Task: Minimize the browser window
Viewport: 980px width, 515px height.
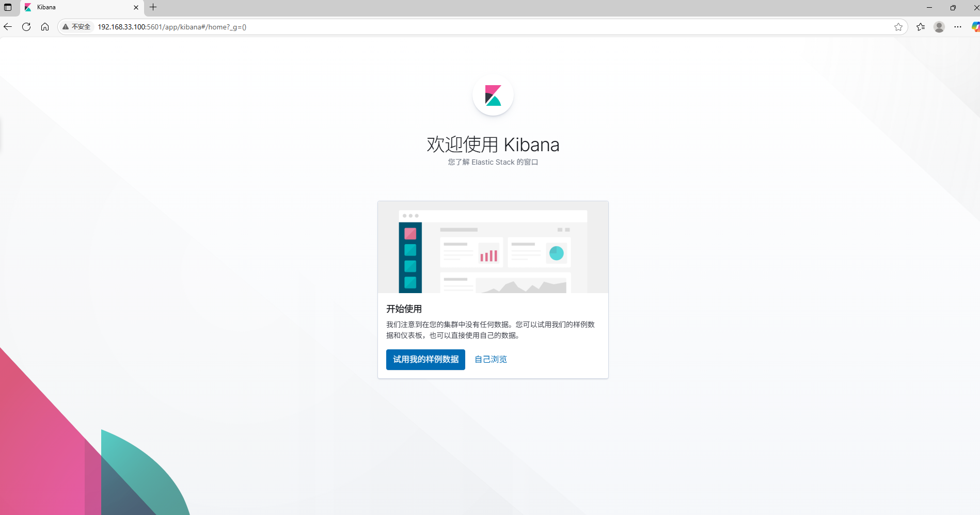Action: tap(929, 7)
